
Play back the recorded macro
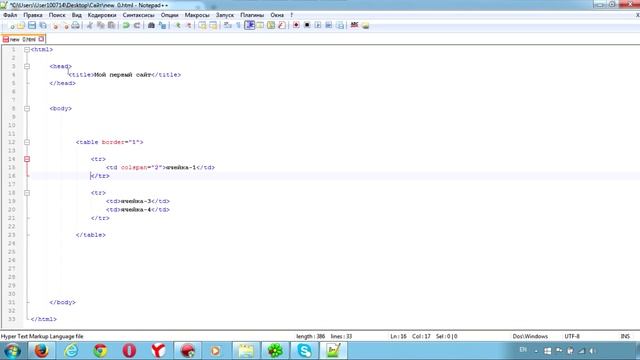tap(318, 25)
